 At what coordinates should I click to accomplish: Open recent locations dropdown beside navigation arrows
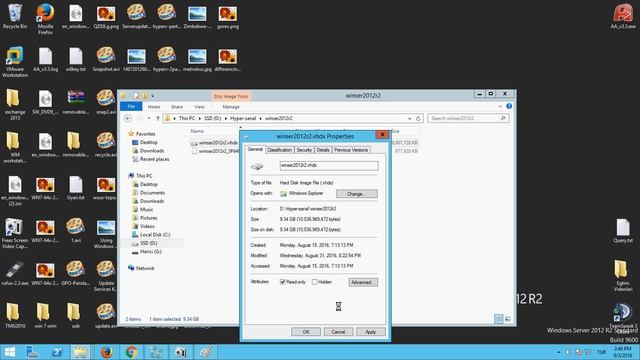coord(149,118)
